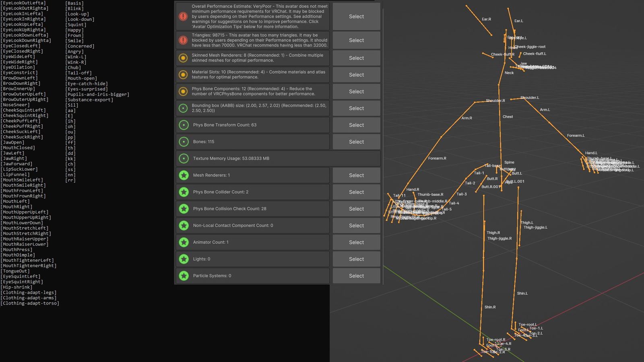Click the star icon beside Phys Bone Collision Check Count
This screenshot has width=644, height=362.
[x=184, y=209]
